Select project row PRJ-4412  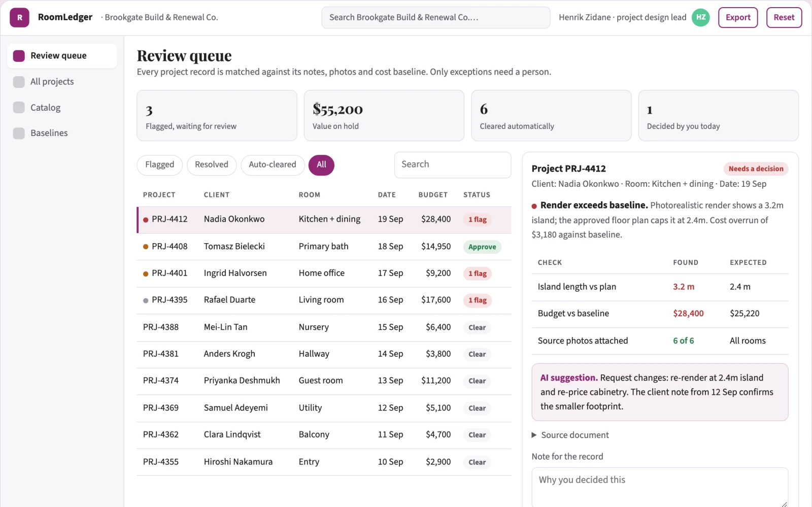324,220
